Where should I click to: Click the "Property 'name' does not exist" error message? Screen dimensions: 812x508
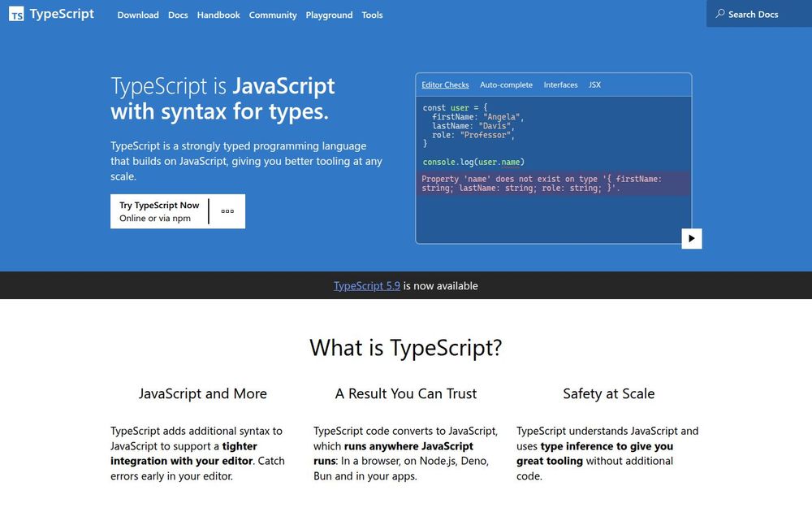point(553,184)
